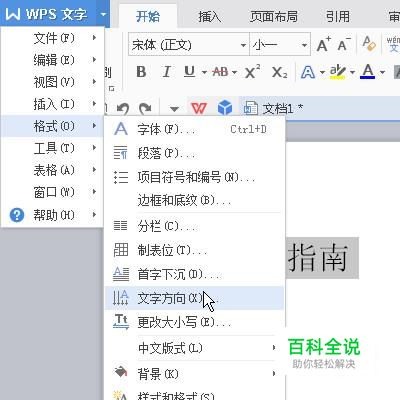Click the text effects outlined A icon

pyautogui.click(x=308, y=72)
